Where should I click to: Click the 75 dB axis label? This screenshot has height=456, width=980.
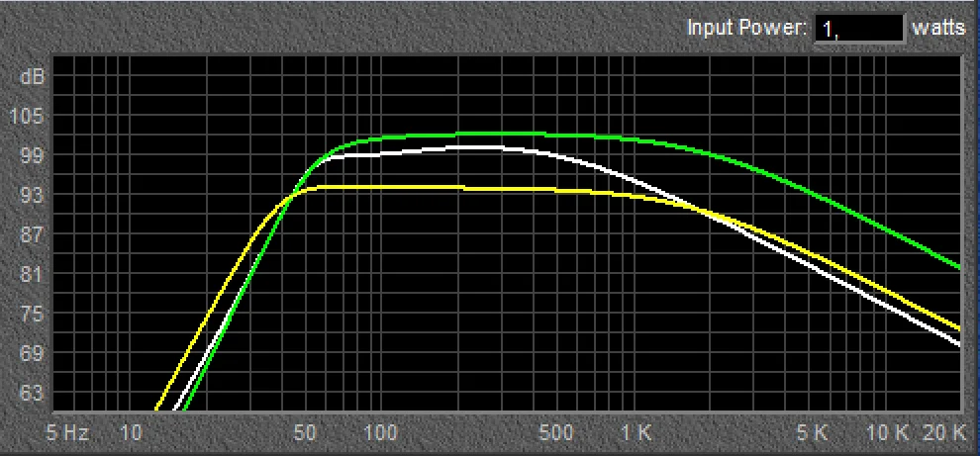[x=31, y=314]
